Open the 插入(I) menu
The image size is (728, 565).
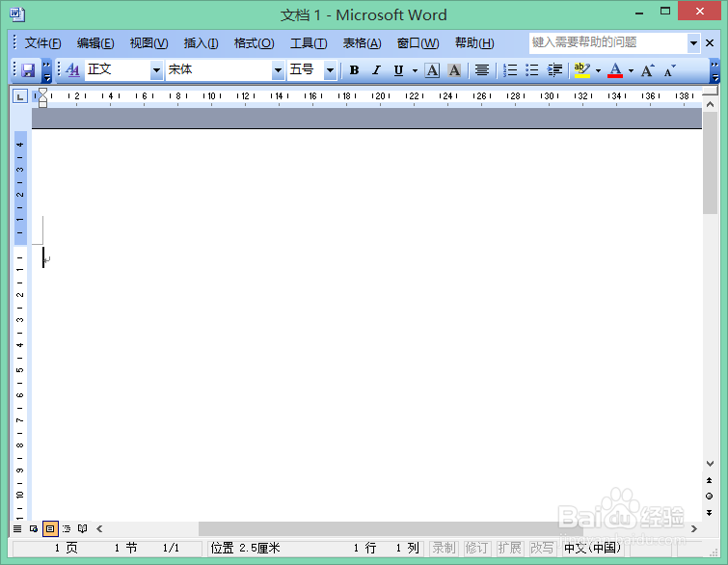pyautogui.click(x=201, y=43)
